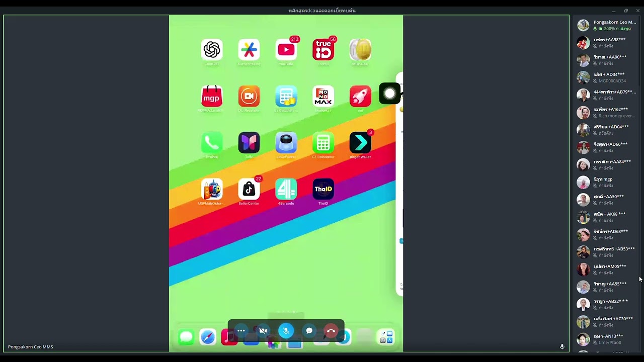Select participant บุปผา+AM05***
The image size is (644, 362).
[x=607, y=269]
